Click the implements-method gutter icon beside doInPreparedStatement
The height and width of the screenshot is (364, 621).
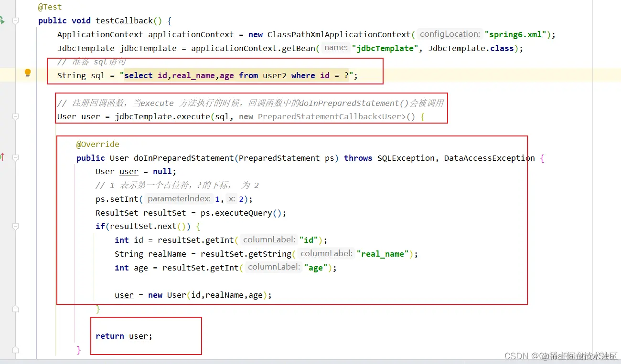coord(2,157)
